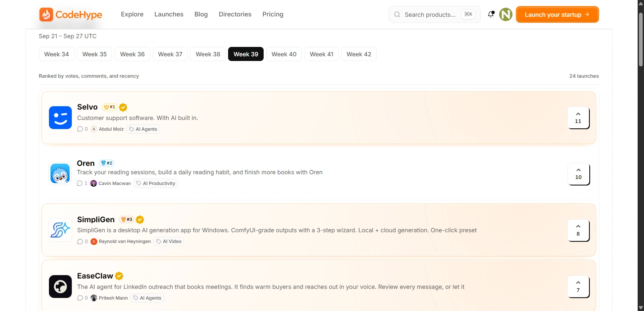Select the Week 40 tab
This screenshot has height=311, width=644.
coord(284,54)
